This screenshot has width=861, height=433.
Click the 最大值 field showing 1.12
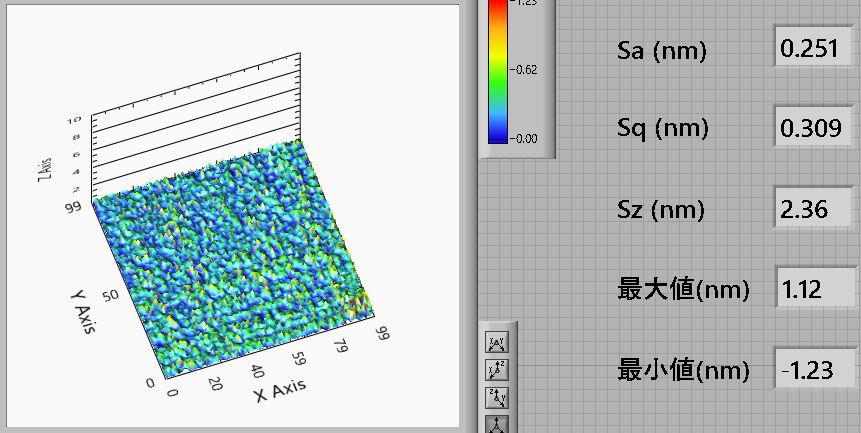click(x=815, y=290)
